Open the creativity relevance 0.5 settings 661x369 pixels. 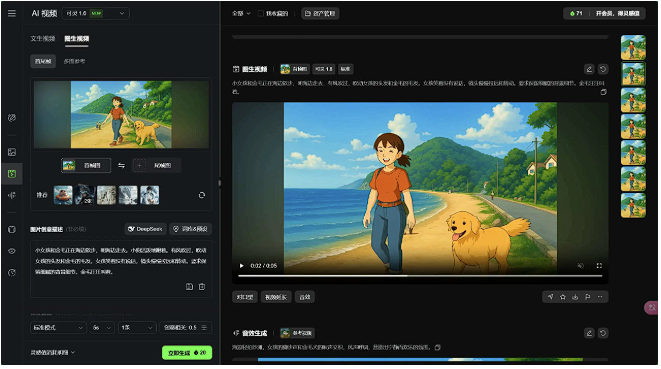(x=185, y=328)
